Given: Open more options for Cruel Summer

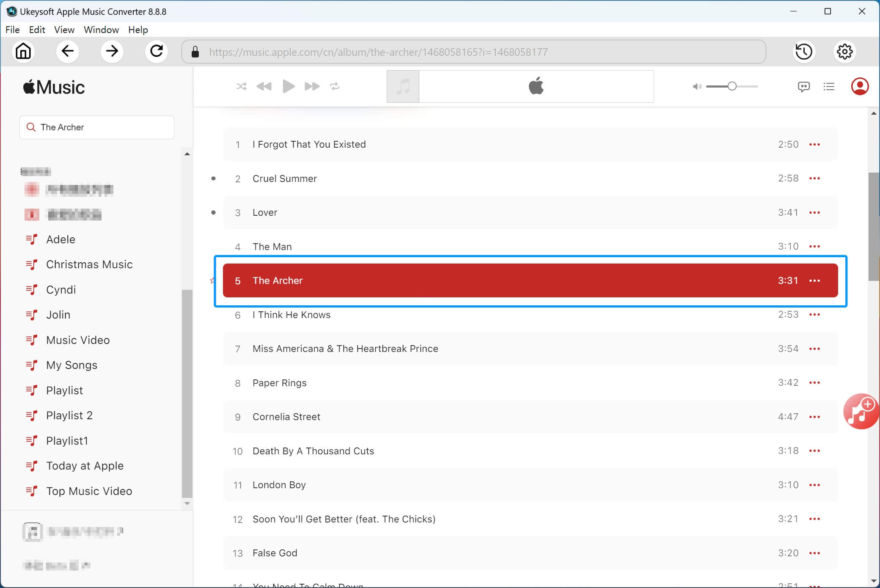Looking at the screenshot, I should (814, 179).
